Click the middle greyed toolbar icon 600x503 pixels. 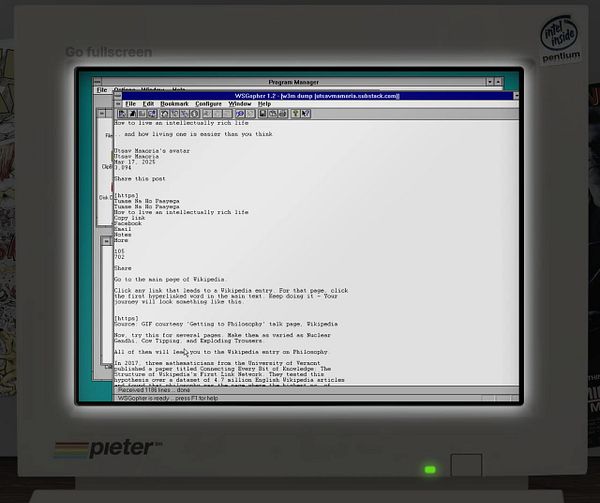(x=217, y=114)
